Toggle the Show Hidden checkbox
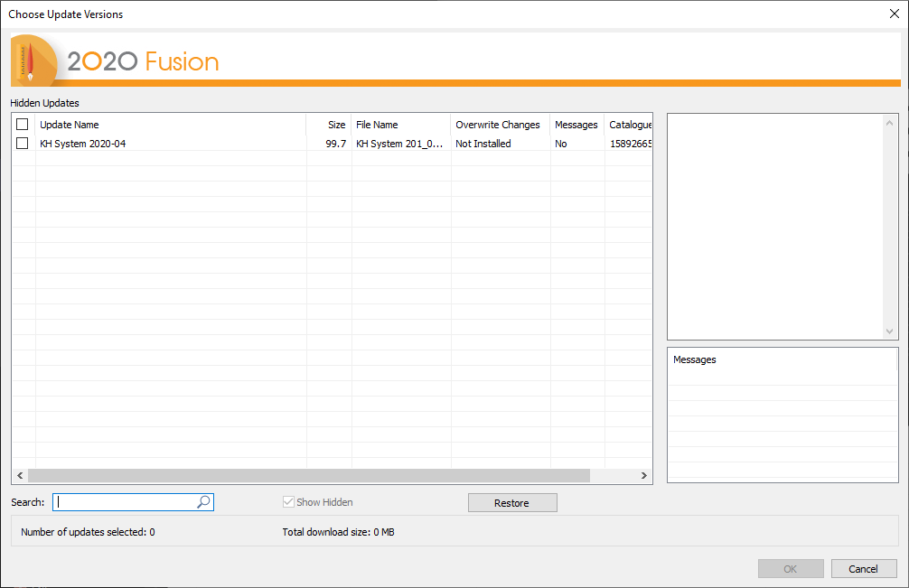Image resolution: width=909 pixels, height=588 pixels. [288, 501]
